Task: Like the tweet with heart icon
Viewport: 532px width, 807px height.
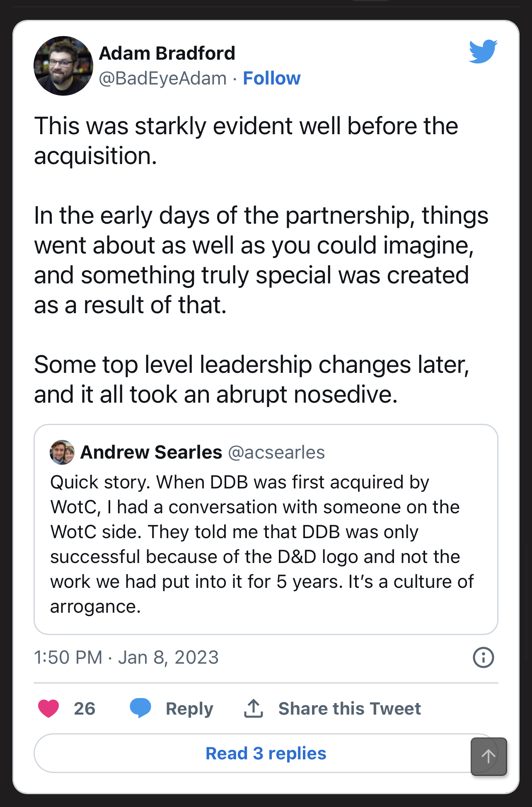Action: pyautogui.click(x=48, y=708)
